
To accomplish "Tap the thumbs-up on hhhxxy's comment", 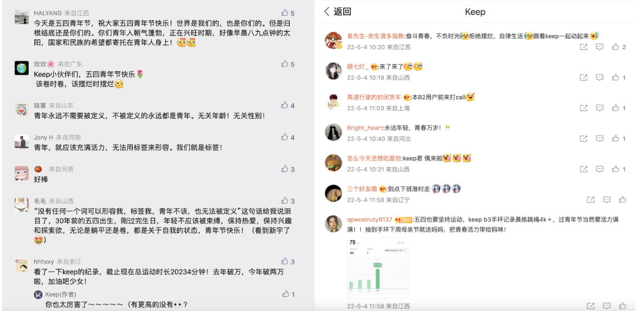I will click(x=285, y=262).
